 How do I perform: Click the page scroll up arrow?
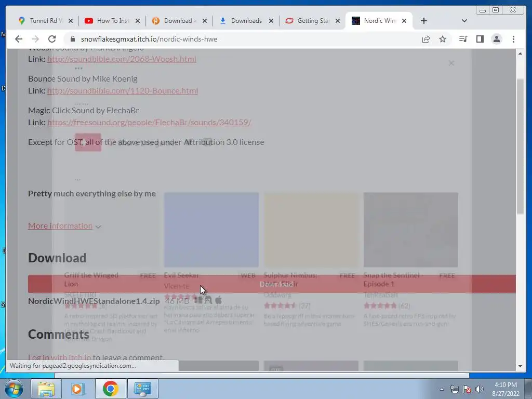tap(520, 54)
